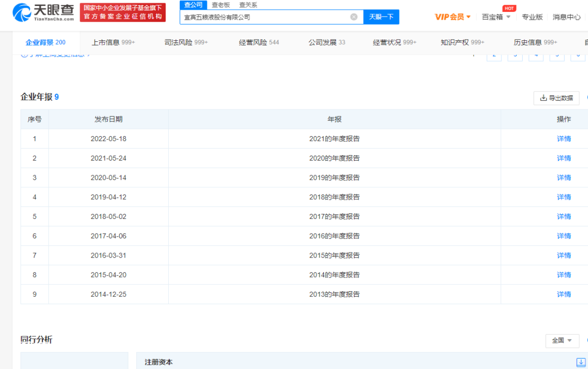Click the 2014的年度报告 cell
The image size is (588, 369).
[334, 275]
